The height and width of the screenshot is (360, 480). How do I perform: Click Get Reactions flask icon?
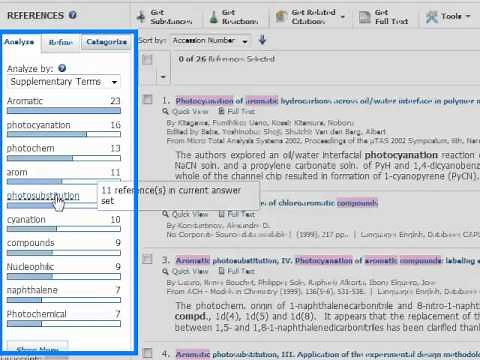[x=214, y=17]
